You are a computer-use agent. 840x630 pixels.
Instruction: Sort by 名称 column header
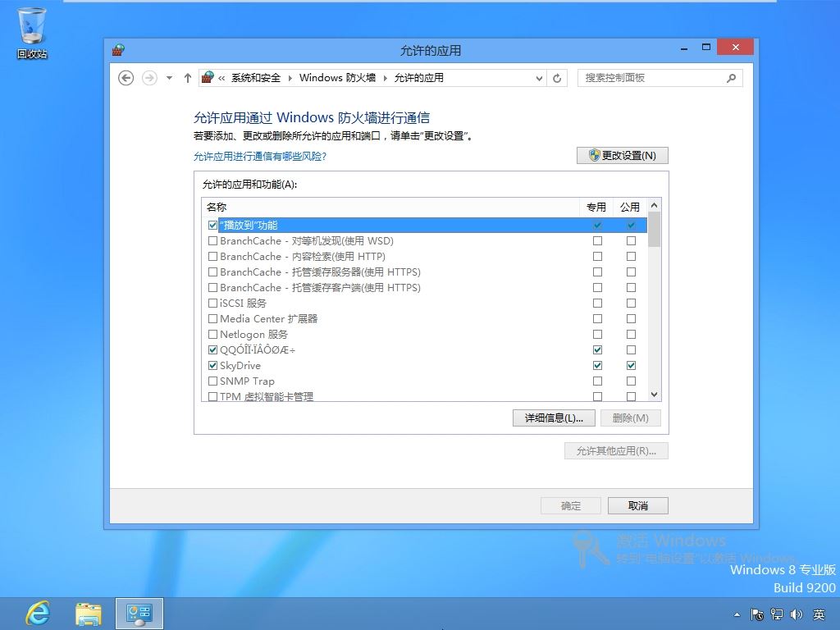(x=391, y=208)
